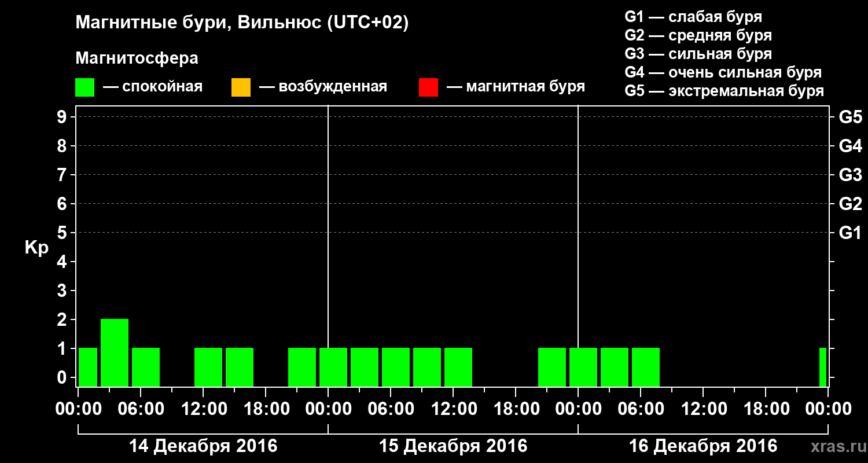Click the green 'спокойная' legend swatch

pyautogui.click(x=85, y=87)
